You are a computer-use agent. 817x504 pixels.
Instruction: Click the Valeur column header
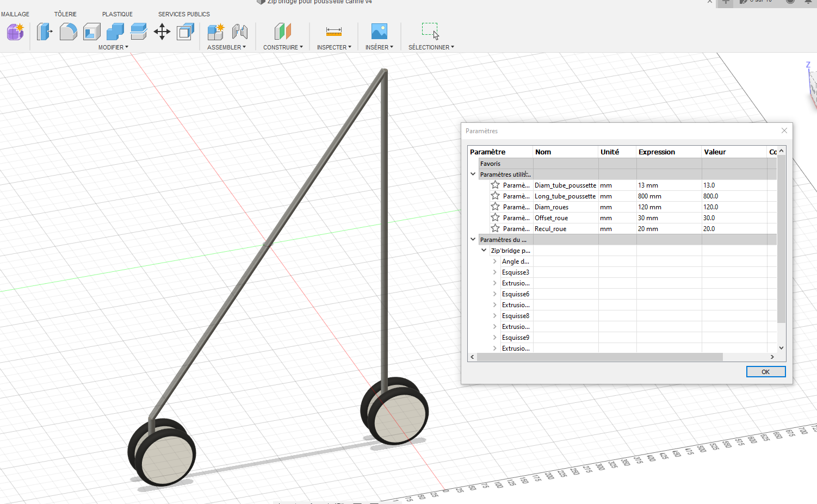(x=734, y=152)
